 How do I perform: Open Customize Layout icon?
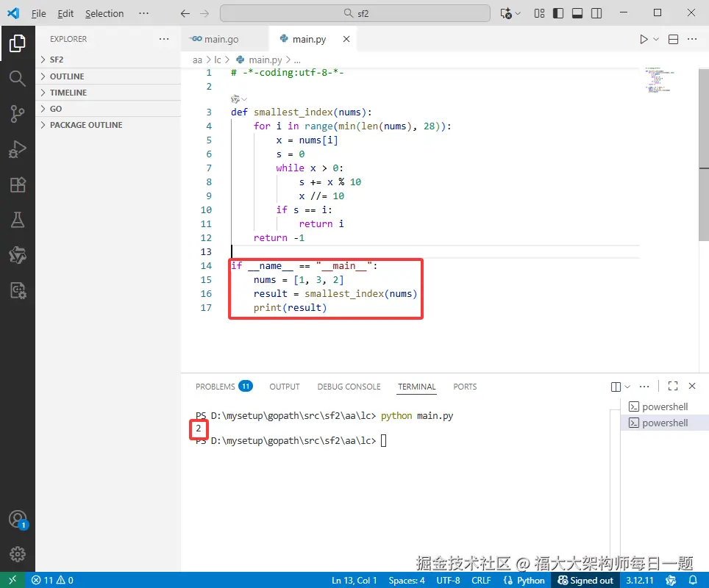(539, 13)
